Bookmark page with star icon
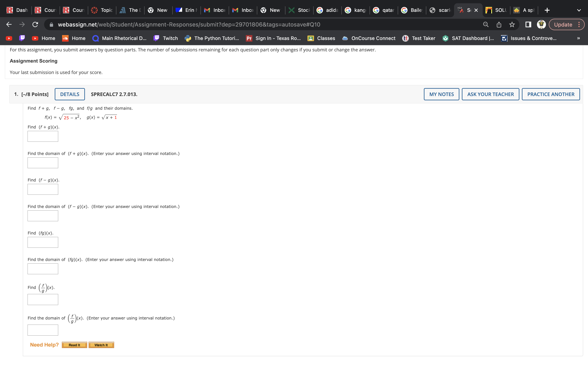This screenshot has width=588, height=367. coord(512,24)
